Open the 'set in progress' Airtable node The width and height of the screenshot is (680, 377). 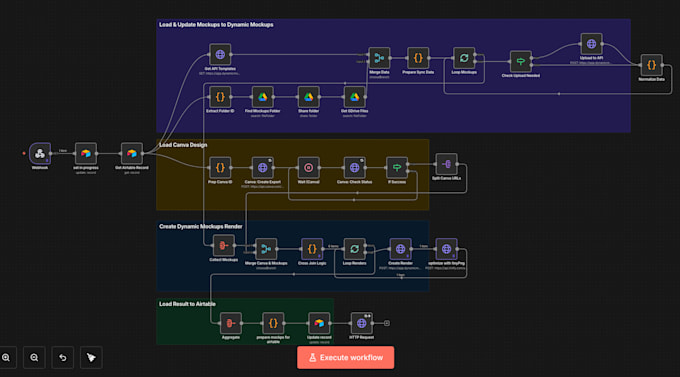(x=85, y=153)
